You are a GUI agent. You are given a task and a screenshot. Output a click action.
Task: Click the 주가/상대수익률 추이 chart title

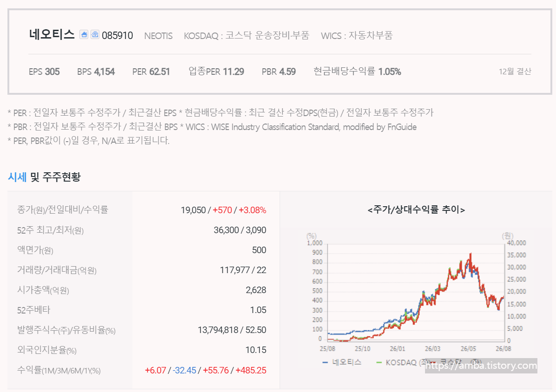(x=416, y=210)
